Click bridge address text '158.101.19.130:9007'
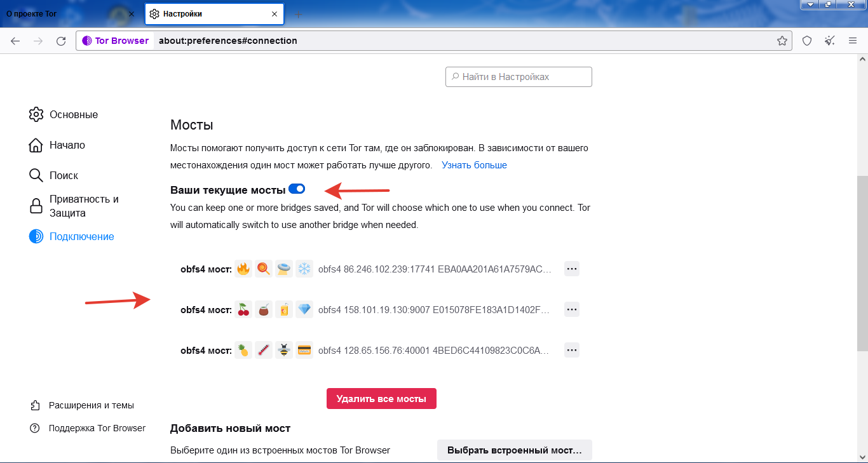The height and width of the screenshot is (463, 868). pyautogui.click(x=387, y=310)
